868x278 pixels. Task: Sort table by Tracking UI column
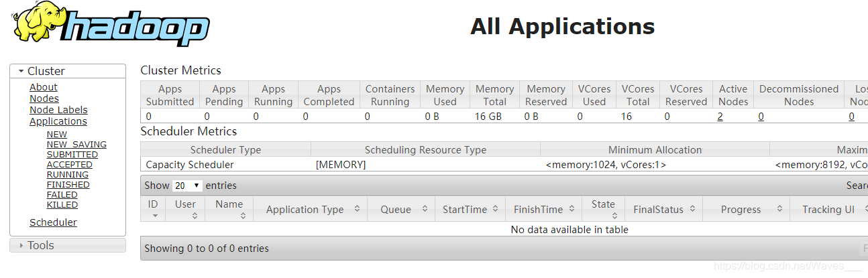[829, 209]
